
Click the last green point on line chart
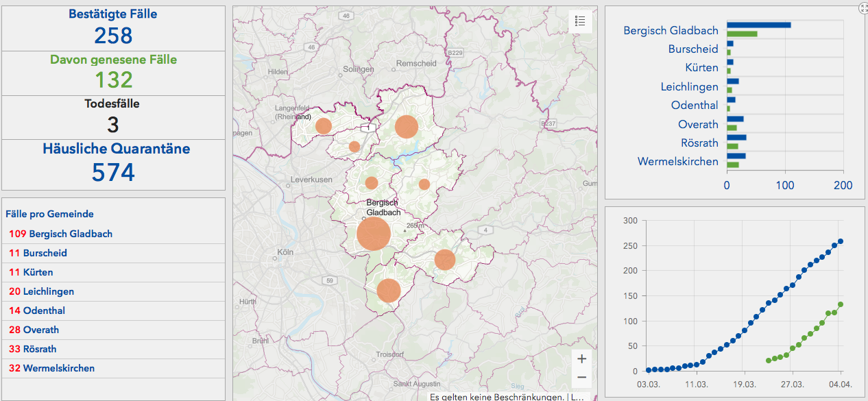(x=841, y=304)
